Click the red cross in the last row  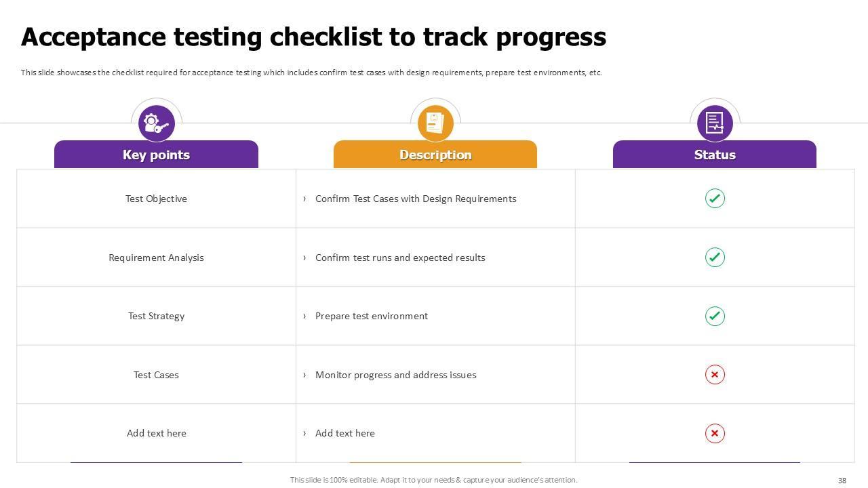pos(715,433)
